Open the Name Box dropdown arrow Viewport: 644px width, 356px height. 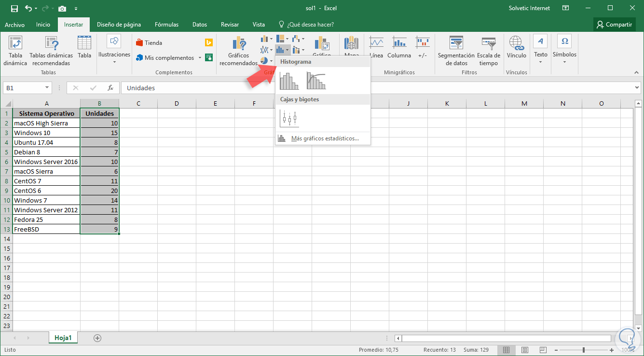[x=47, y=88]
